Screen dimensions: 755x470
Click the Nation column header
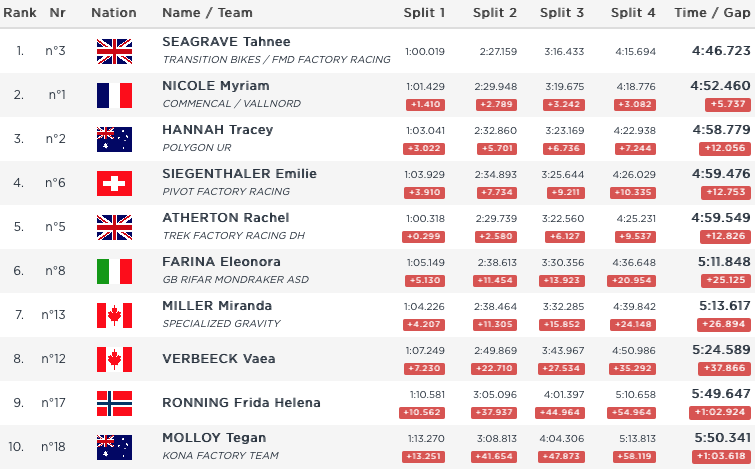[114, 13]
